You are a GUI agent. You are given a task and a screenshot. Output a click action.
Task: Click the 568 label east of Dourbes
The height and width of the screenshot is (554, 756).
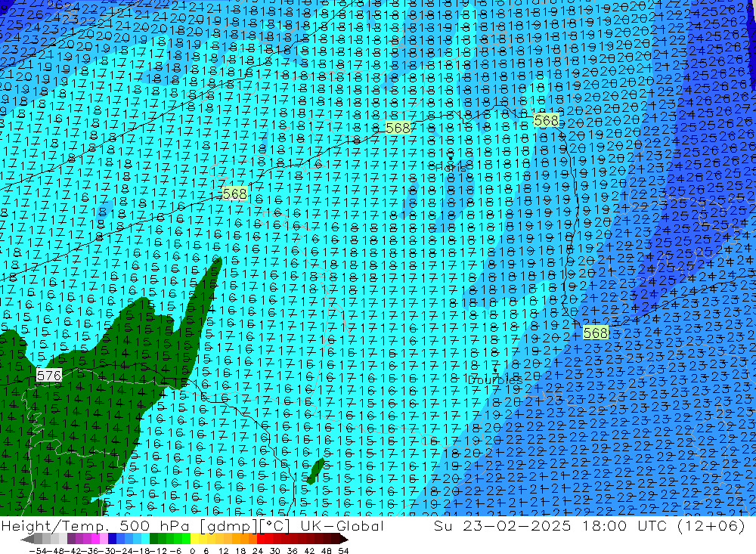pyautogui.click(x=596, y=333)
